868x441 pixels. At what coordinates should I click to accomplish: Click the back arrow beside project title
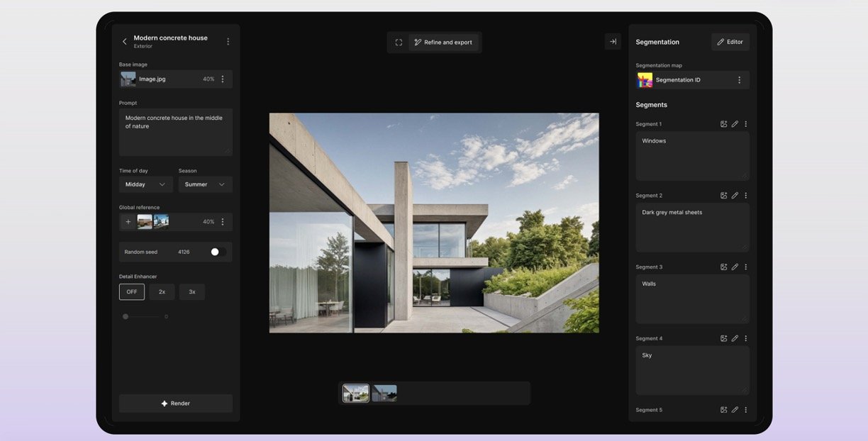(125, 42)
